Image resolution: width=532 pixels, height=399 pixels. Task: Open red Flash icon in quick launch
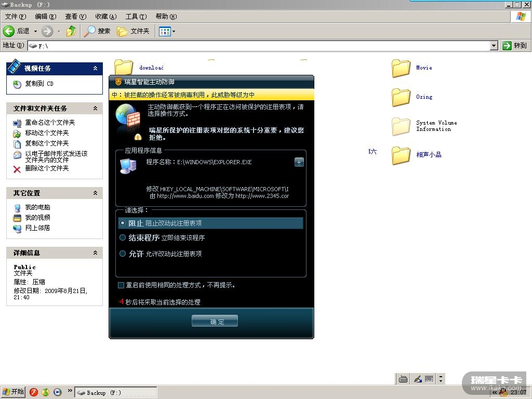[x=34, y=392]
